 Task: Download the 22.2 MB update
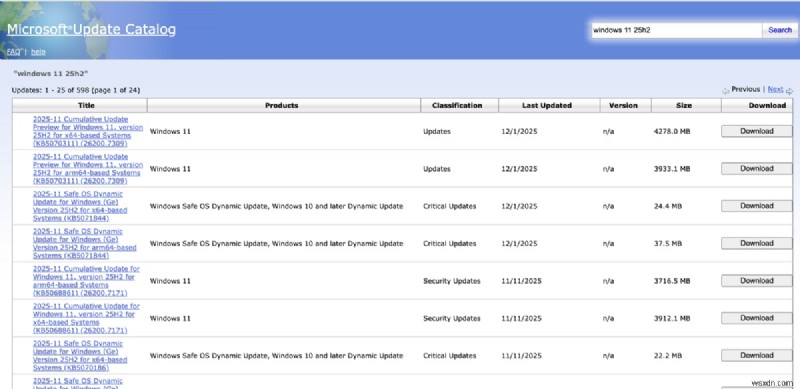[x=757, y=355]
